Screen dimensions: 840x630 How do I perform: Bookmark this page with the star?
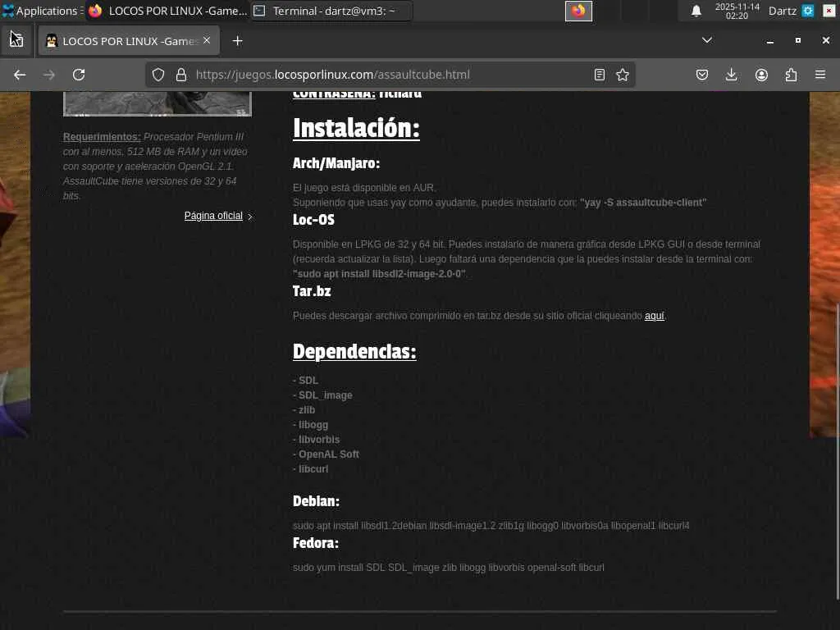pos(623,75)
